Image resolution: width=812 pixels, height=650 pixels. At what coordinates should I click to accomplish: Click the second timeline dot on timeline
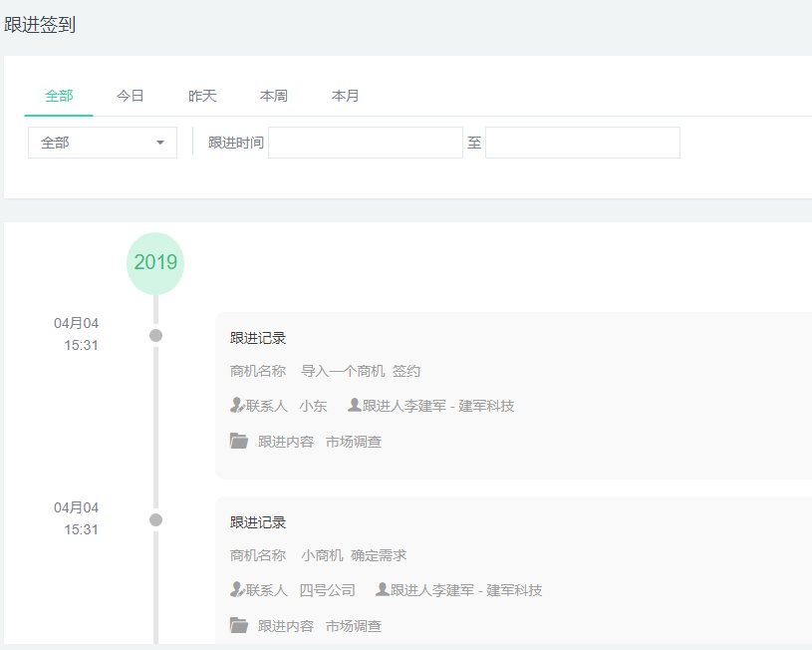pos(155,519)
